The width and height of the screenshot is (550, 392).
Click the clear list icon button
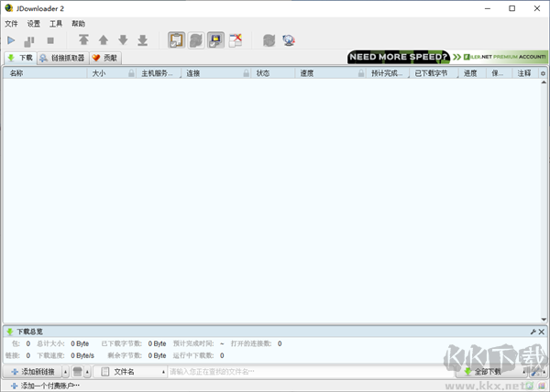tap(78, 372)
